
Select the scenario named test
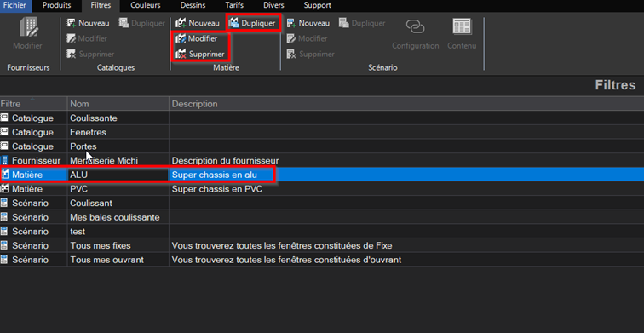tap(78, 232)
